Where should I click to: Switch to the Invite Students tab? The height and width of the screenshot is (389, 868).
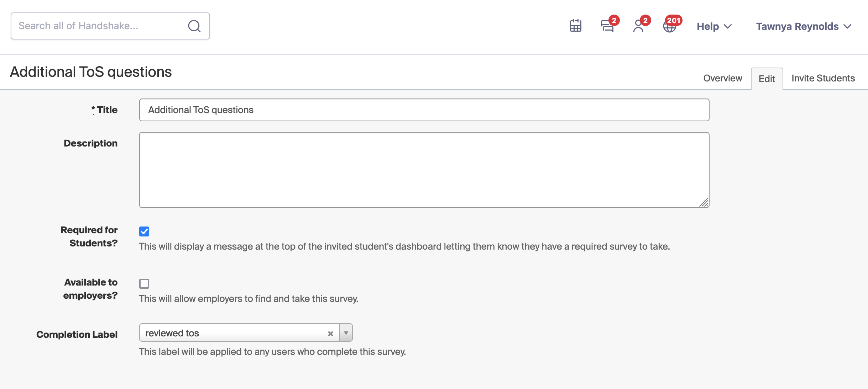point(823,78)
